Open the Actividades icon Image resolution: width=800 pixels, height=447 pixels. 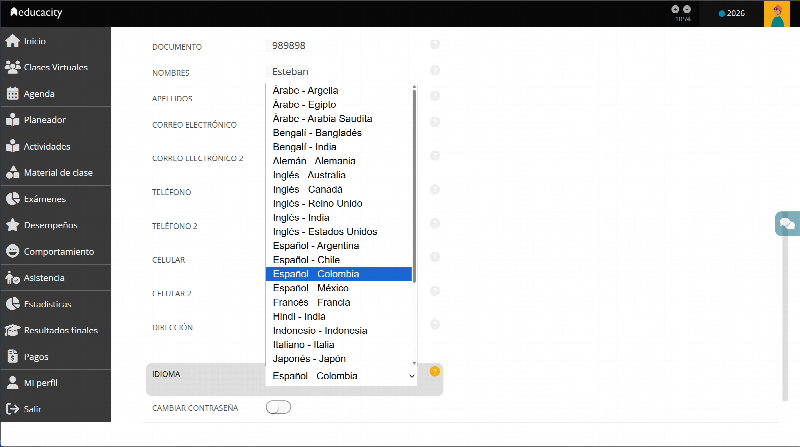coord(12,146)
